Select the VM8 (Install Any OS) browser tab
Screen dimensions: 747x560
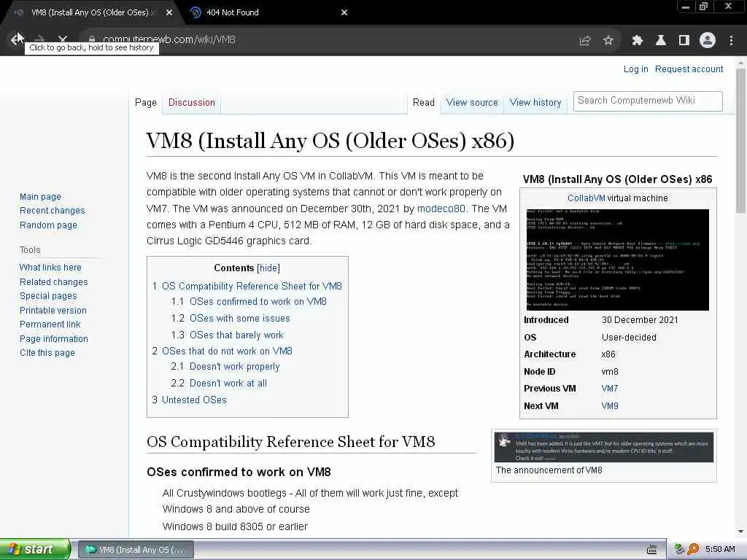click(x=90, y=12)
